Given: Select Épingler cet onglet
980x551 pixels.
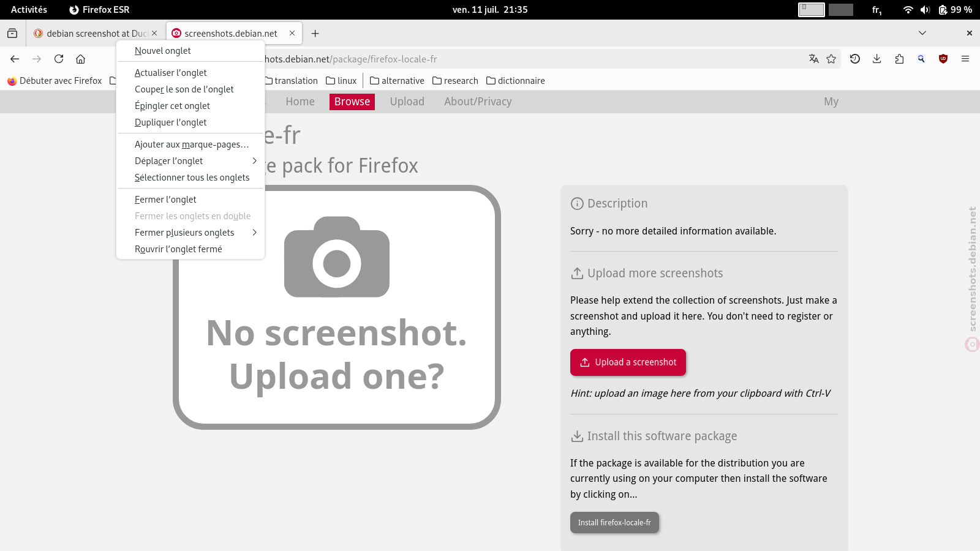Looking at the screenshot, I should point(190,106).
